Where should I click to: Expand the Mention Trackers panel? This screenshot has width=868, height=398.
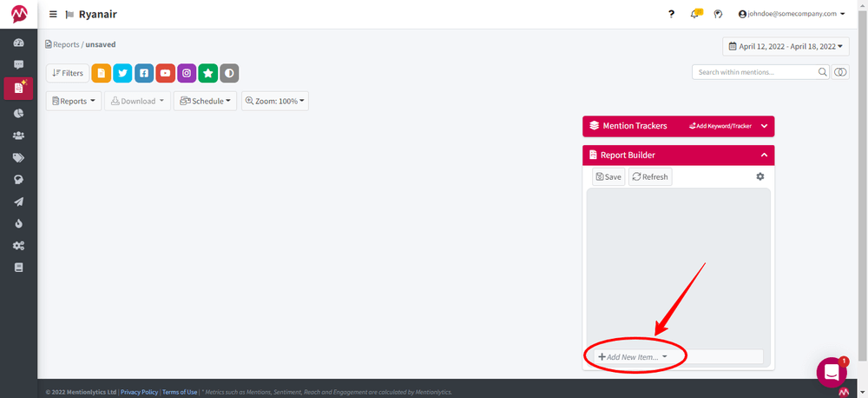point(765,126)
